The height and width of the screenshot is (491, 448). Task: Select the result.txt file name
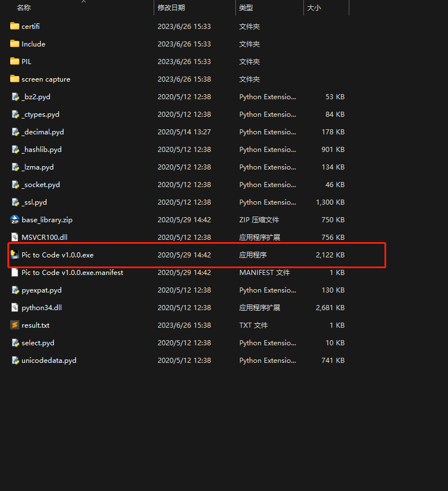(x=35, y=325)
